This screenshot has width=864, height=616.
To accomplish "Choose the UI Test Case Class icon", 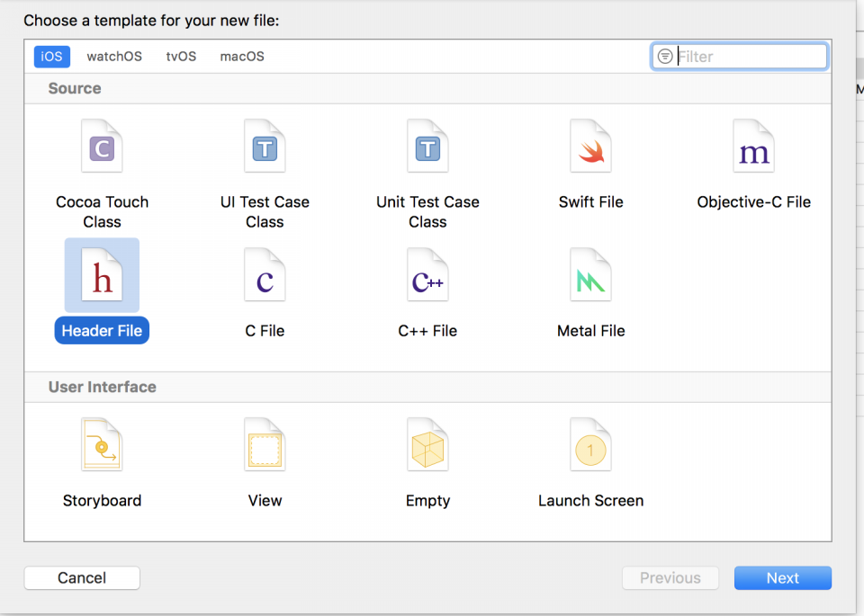I will coord(265,146).
